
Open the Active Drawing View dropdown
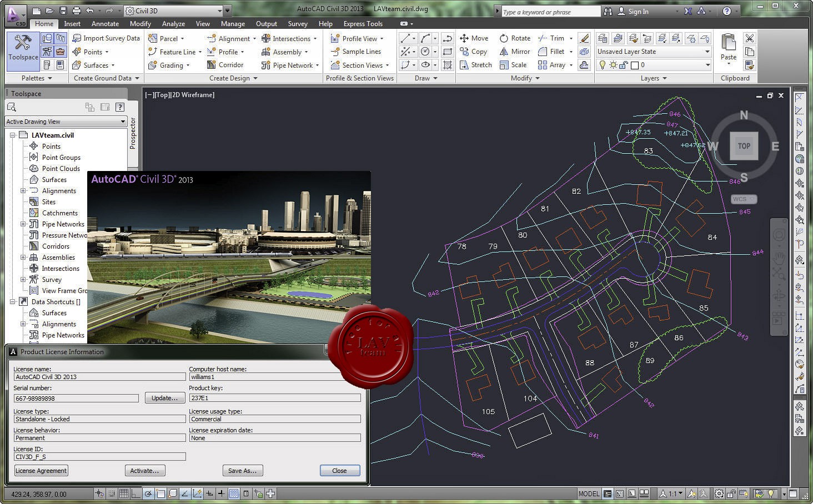[x=123, y=122]
